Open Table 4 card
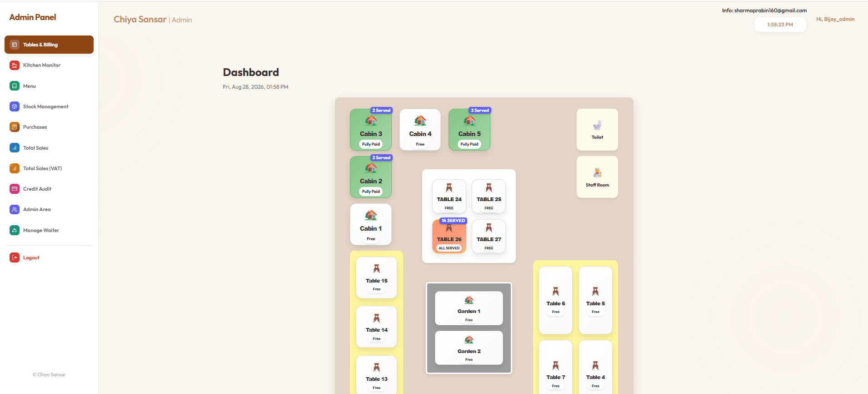The height and width of the screenshot is (394, 868). 595,367
